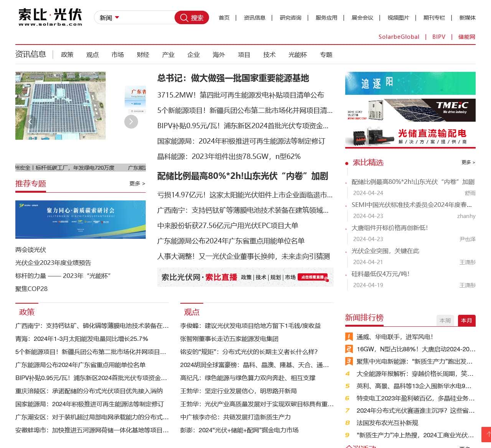Open ranked article 通威、华电联手，进军风电
The width and height of the screenshot is (491, 448).
point(395,337)
